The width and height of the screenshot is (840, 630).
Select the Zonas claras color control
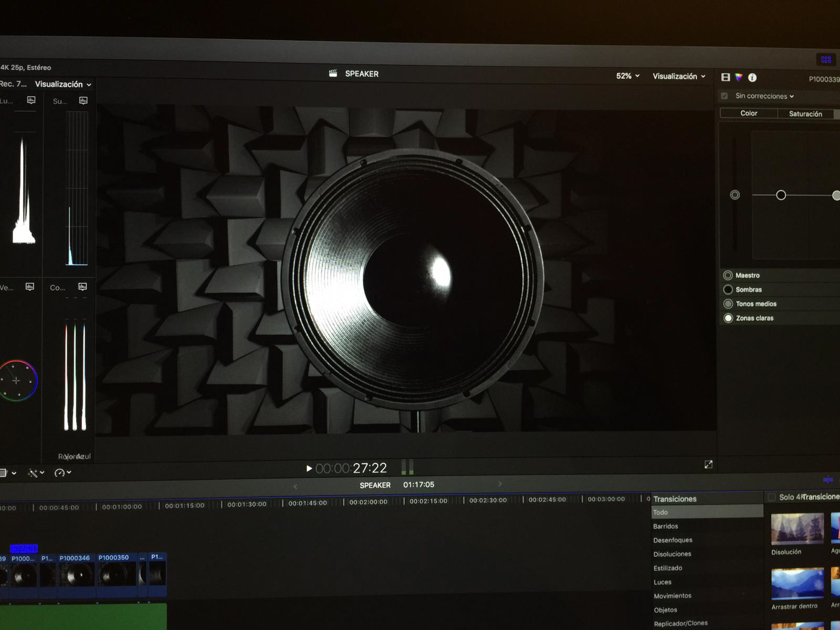click(x=728, y=318)
